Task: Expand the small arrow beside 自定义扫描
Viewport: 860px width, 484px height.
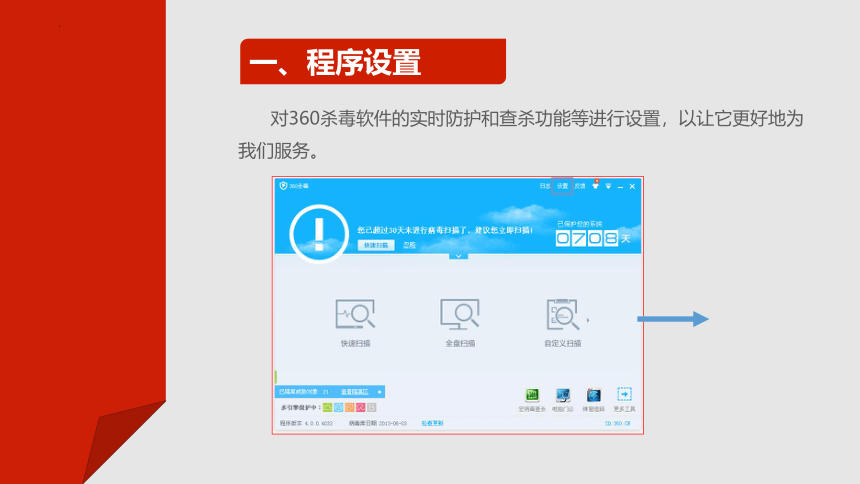Action: (588, 320)
